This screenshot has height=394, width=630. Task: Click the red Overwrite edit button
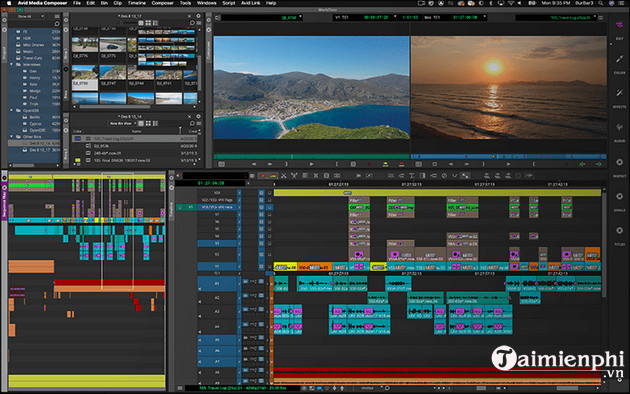click(401, 164)
